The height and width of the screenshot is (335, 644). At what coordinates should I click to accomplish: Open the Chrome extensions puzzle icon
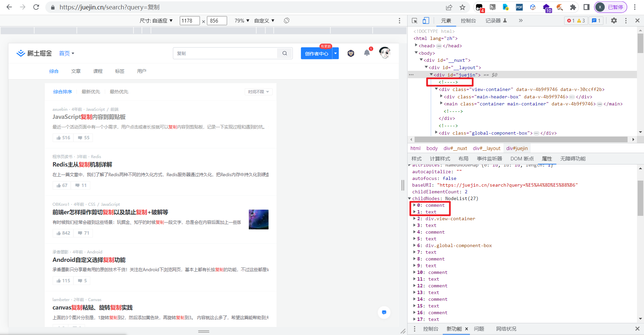click(573, 7)
